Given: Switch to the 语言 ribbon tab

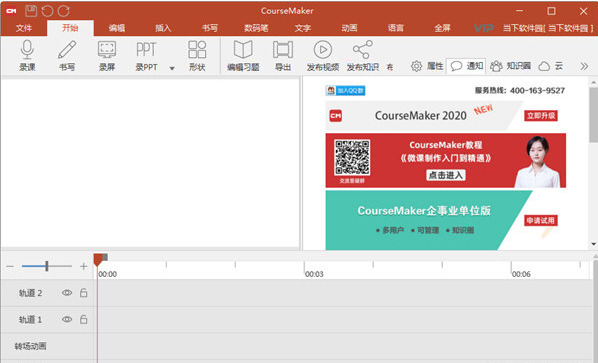Looking at the screenshot, I should [x=396, y=28].
